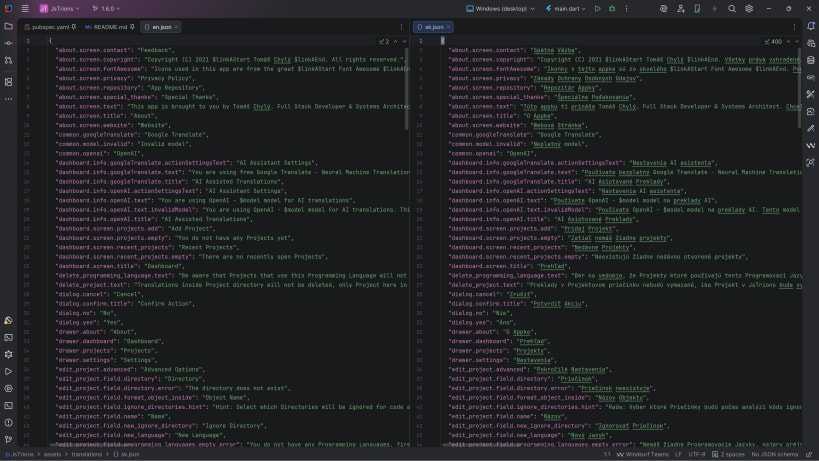Open the scissors-and-tools icon on right sidebar
The height and width of the screenshot is (461, 819).
click(x=811, y=94)
